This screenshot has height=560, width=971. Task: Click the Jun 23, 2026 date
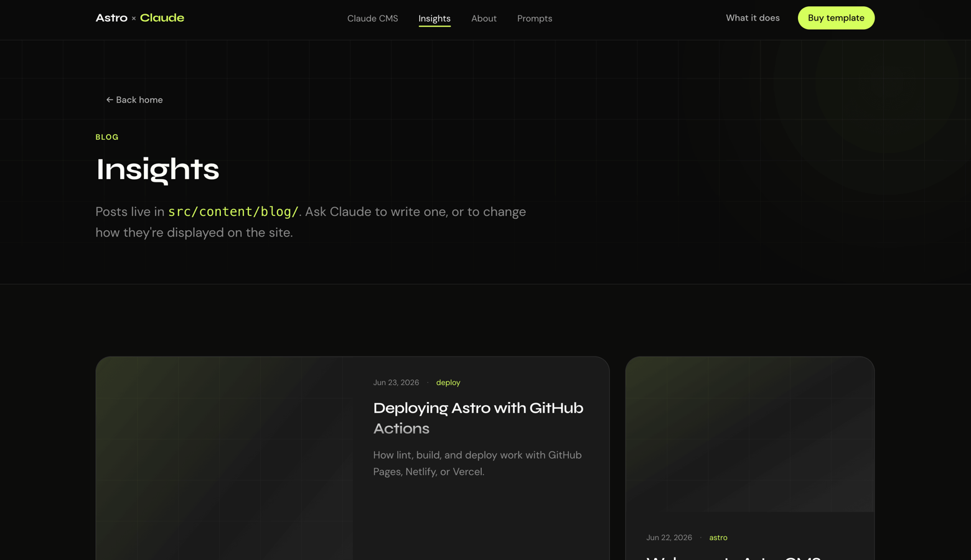396,383
